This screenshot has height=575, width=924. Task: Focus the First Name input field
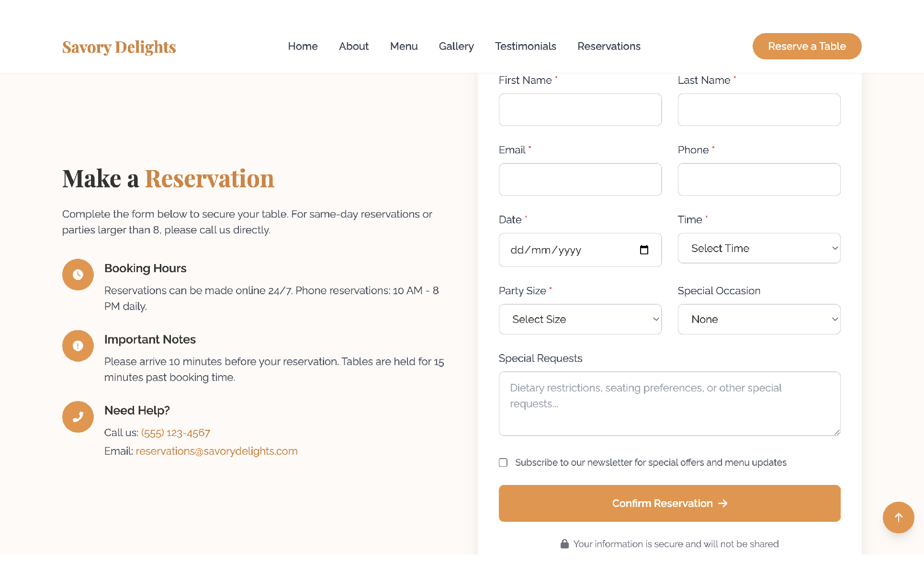580,110
